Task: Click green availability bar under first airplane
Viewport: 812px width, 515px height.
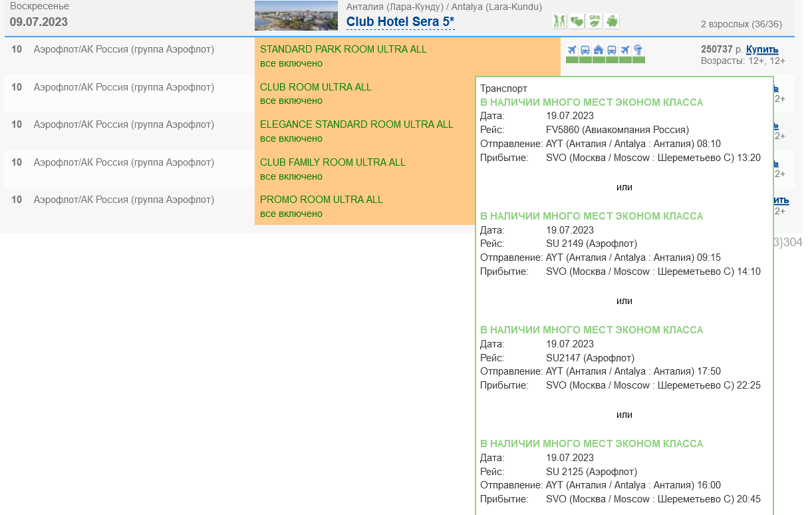Action: point(572,61)
